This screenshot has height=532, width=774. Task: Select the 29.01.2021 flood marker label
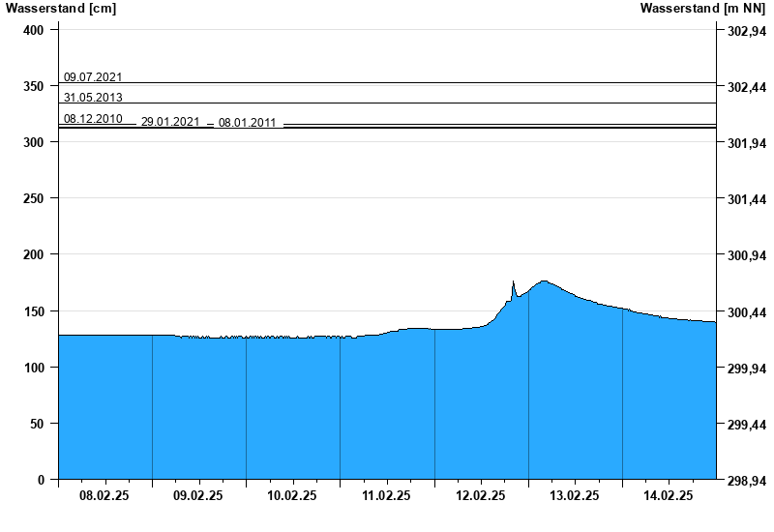170,122
